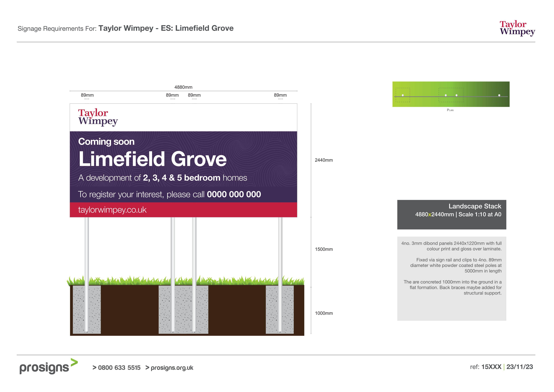554x392 pixels.
Task: Click the '23/11/23' date in the footer
Action: pyautogui.click(x=520, y=367)
